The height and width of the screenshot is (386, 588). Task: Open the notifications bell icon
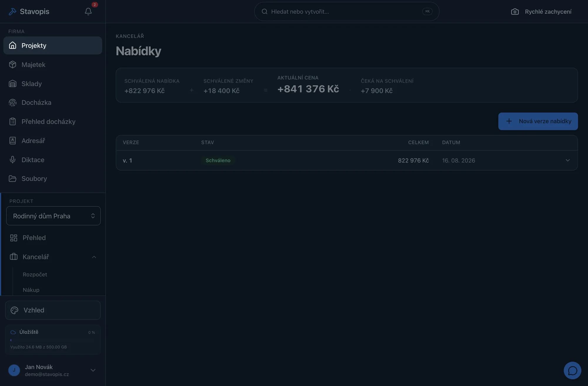pyautogui.click(x=88, y=11)
